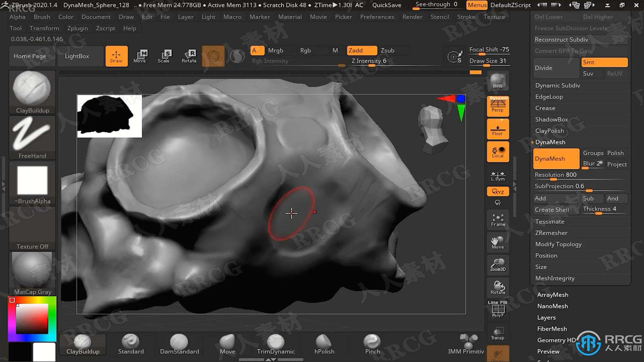Enable the Smt smoothing option
The height and width of the screenshot is (362, 644).
603,62
